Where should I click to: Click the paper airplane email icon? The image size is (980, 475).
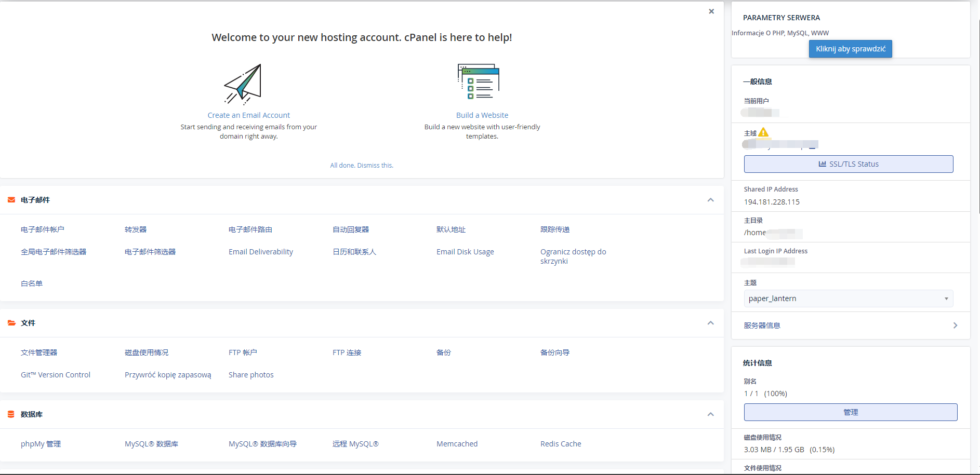[x=243, y=84]
